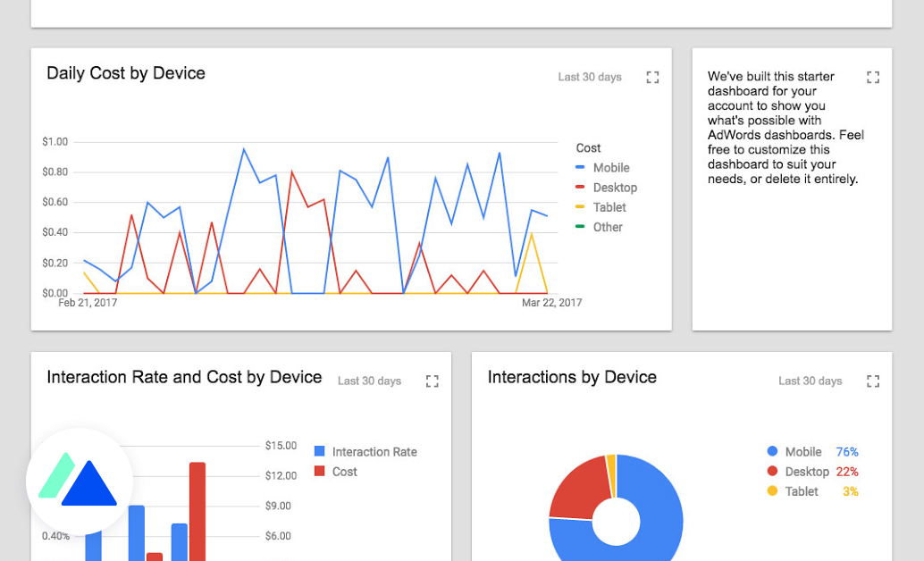Open the Last 30 days selector on Daily Cost chart
The width and height of the screenshot is (924, 561).
590,77
